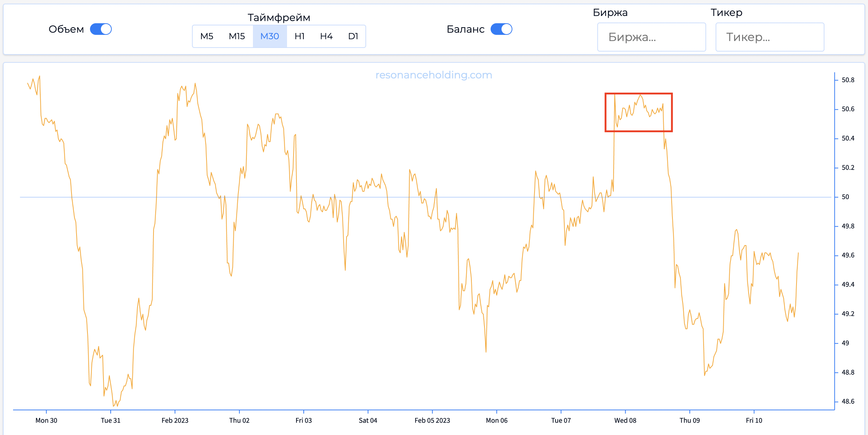Viewport: 868px width, 435px height.
Task: Click the Feb 05 2023 axis label
Action: (432, 420)
